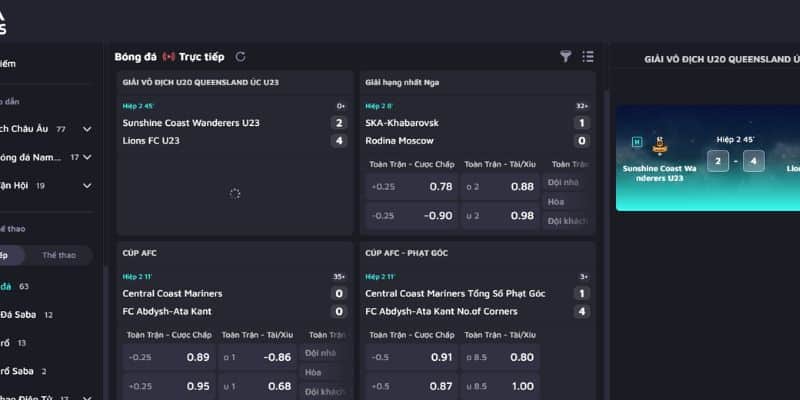The width and height of the screenshot is (800, 400).
Task: Expand the Châu Âu 77 sidebar section
Action: [87, 129]
